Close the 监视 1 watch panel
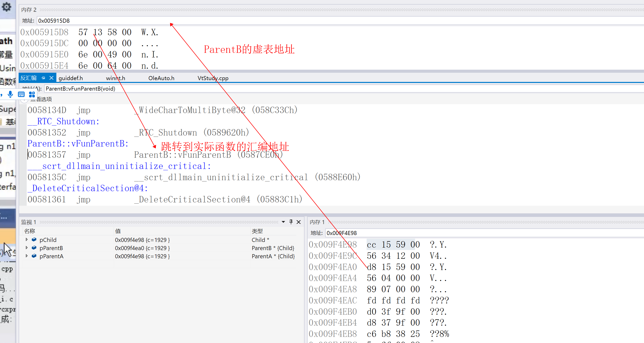This screenshot has width=644, height=343. [299, 222]
